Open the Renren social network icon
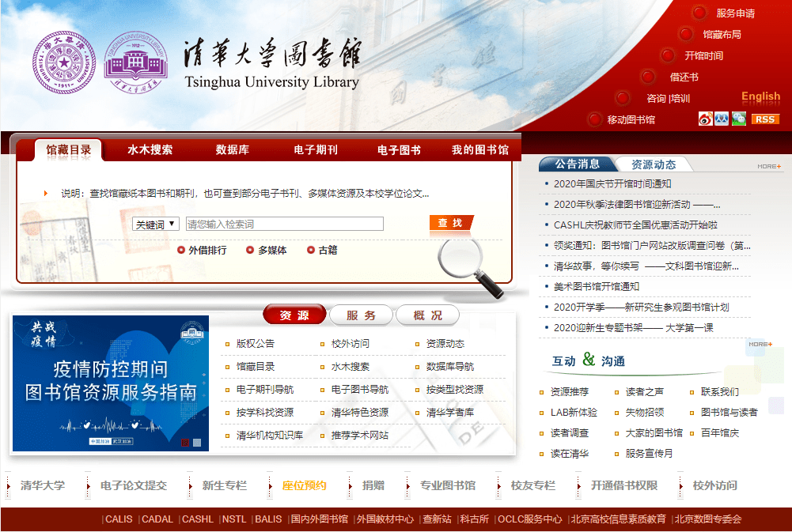Screen dimensions: 792x532 click(x=722, y=119)
